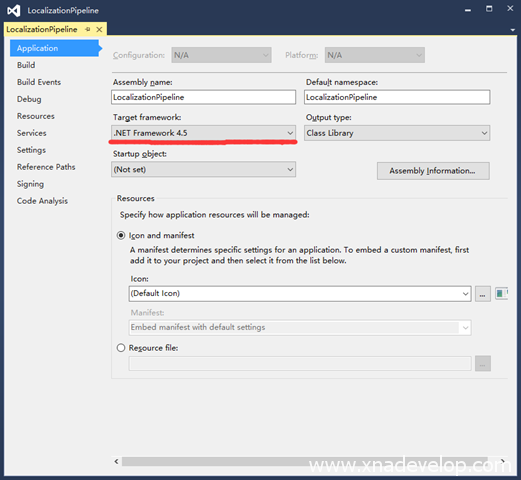
Task: Open the Output type dropdown
Action: (x=397, y=133)
